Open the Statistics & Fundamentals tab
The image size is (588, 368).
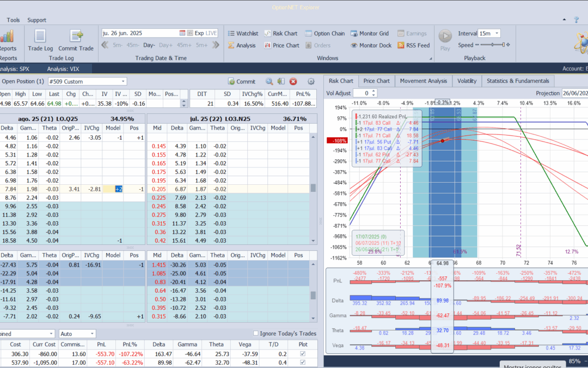tap(518, 81)
